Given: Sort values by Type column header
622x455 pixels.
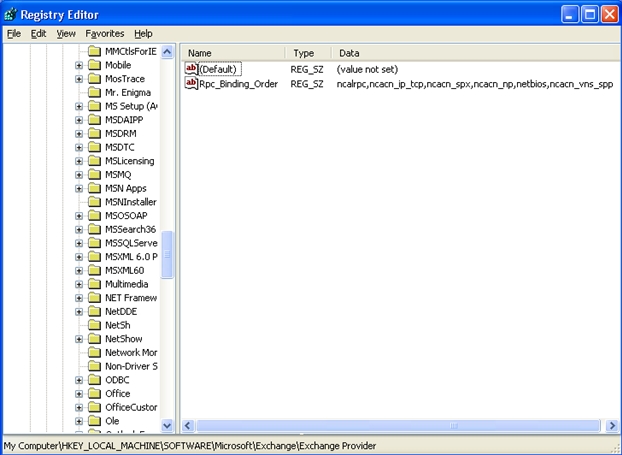Looking at the screenshot, I should pos(309,53).
